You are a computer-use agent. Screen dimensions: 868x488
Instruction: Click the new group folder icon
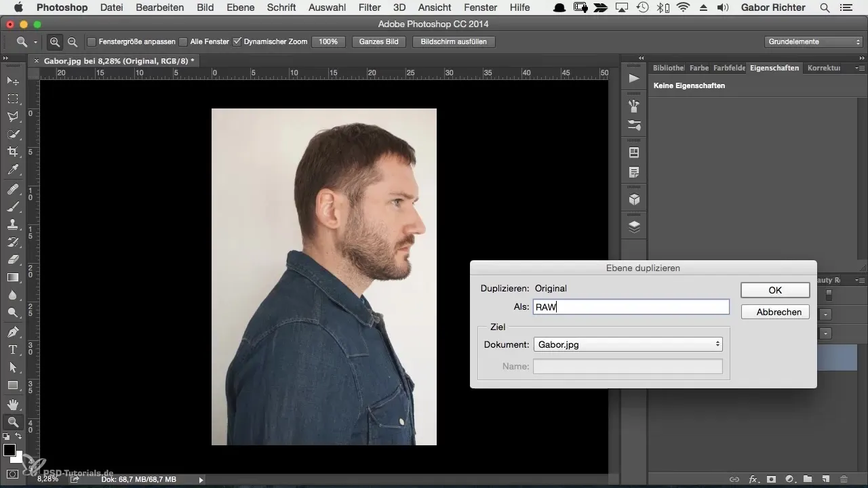point(808,479)
